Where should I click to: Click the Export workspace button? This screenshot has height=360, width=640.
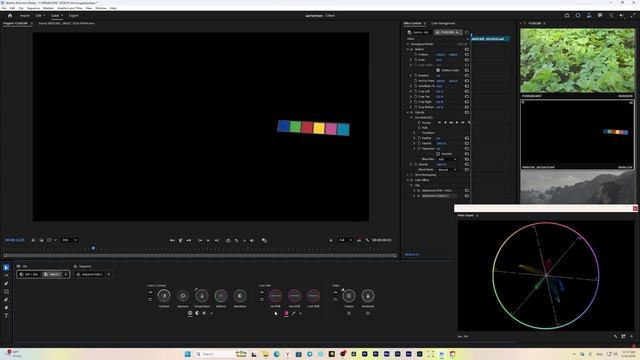[x=73, y=16]
